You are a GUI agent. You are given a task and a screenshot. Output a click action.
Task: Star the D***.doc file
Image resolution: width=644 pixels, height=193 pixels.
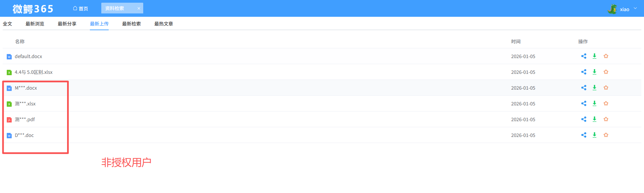coord(606,135)
